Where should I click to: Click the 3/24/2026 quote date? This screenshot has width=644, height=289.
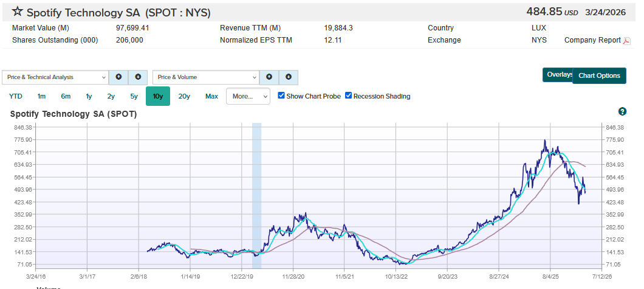coord(604,12)
